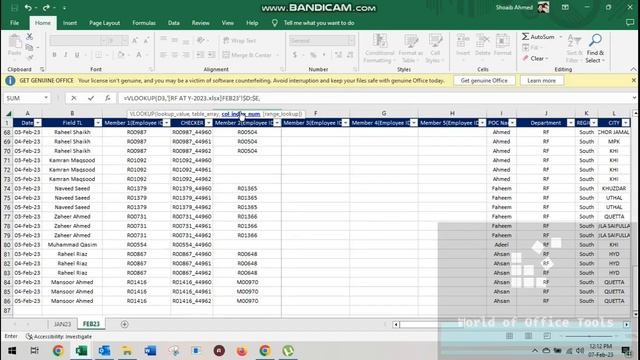
Task: Open Date column filter dropdown
Action: pos(38,123)
